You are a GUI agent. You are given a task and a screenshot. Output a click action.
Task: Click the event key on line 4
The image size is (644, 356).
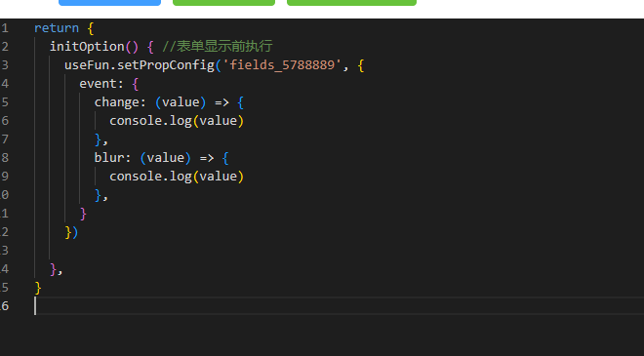pos(98,83)
